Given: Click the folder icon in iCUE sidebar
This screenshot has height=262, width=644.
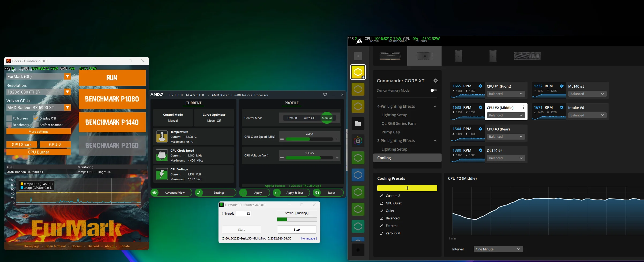Looking at the screenshot, I should [x=358, y=123].
